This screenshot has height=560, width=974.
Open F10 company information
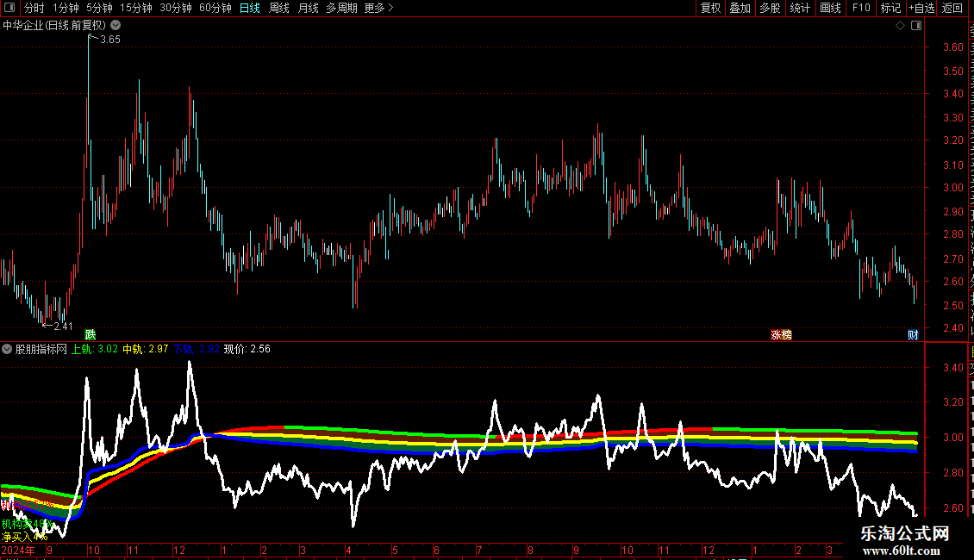tap(860, 8)
